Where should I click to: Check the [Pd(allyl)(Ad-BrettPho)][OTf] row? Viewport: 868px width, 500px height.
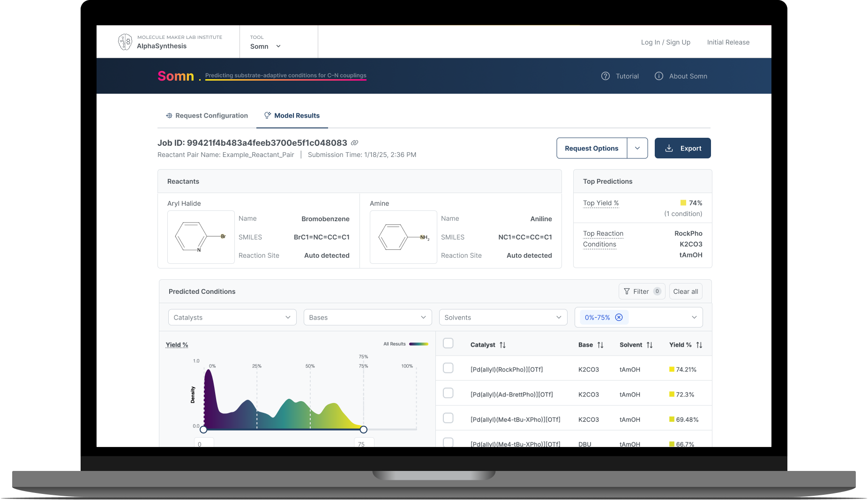448,393
